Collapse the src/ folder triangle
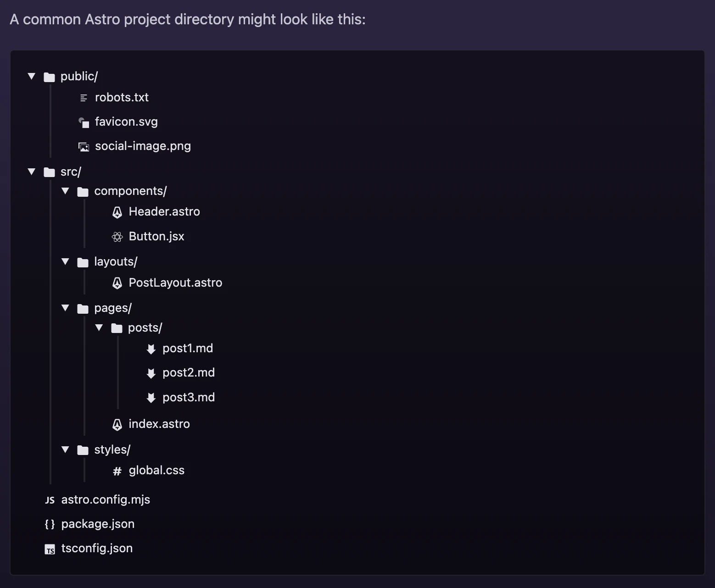This screenshot has width=715, height=588. click(x=32, y=172)
